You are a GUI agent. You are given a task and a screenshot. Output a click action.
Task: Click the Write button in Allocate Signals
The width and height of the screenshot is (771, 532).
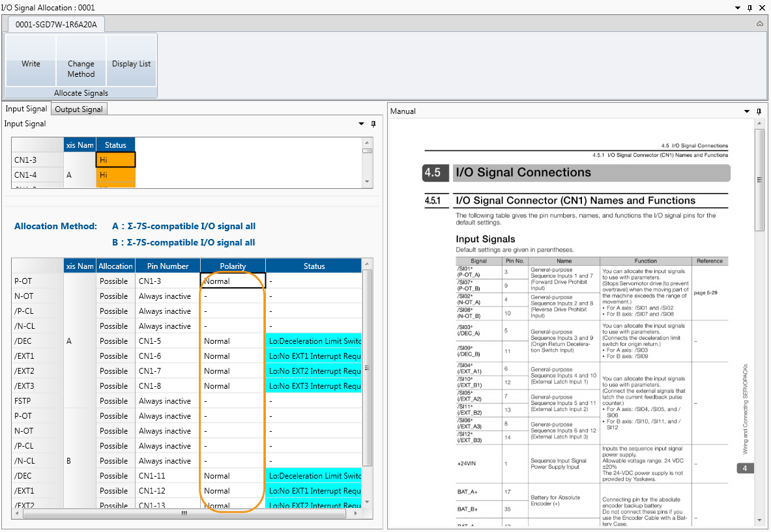tap(31, 64)
